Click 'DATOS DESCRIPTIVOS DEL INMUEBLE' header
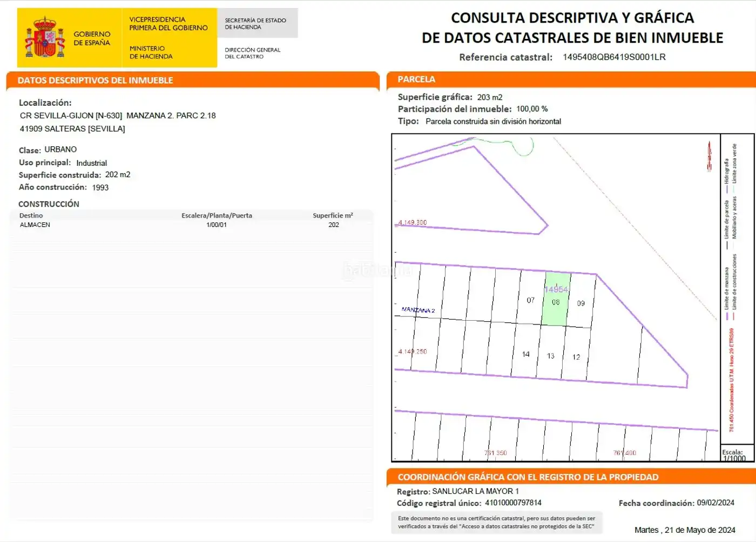The width and height of the screenshot is (756, 542). coord(96,80)
